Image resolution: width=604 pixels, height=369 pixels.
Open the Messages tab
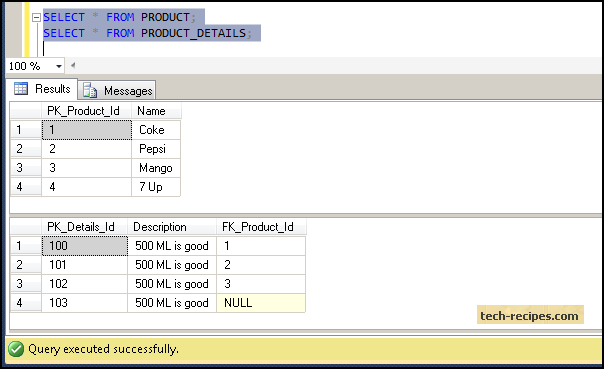pos(117,91)
